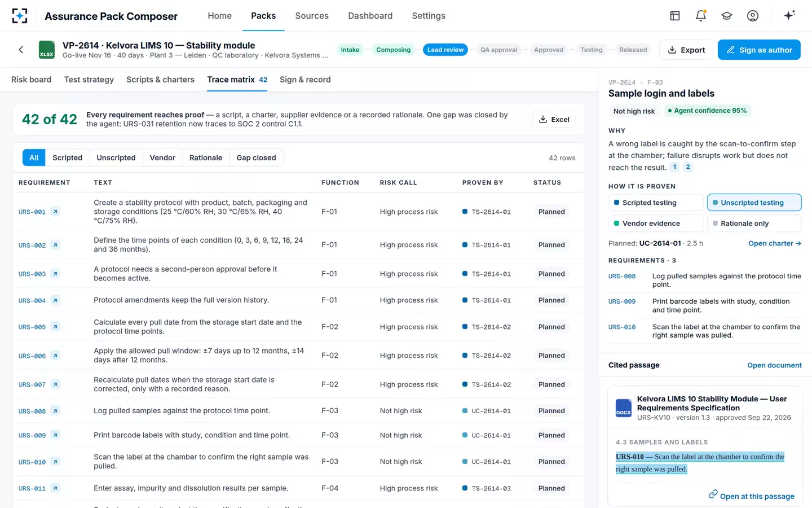Click the XLSX file icon
The width and height of the screenshot is (812, 508).
[47, 50]
